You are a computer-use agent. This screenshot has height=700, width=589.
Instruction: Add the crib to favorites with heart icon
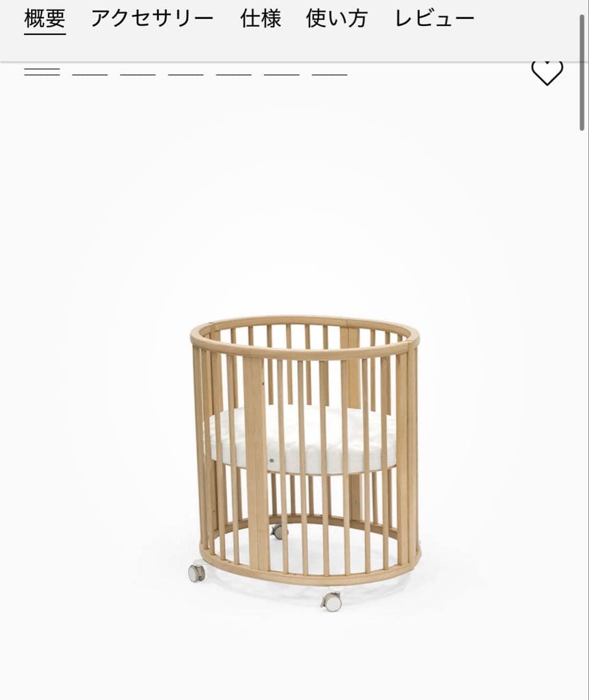coord(547,71)
